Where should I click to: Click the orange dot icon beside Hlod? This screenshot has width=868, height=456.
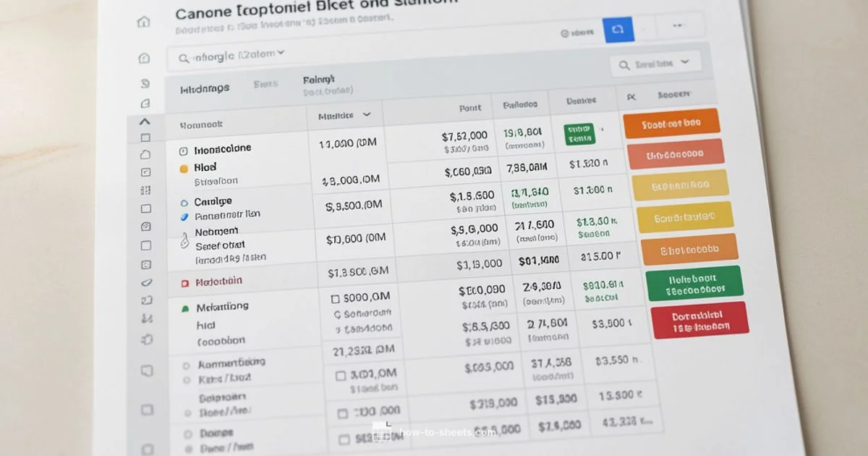(x=183, y=168)
